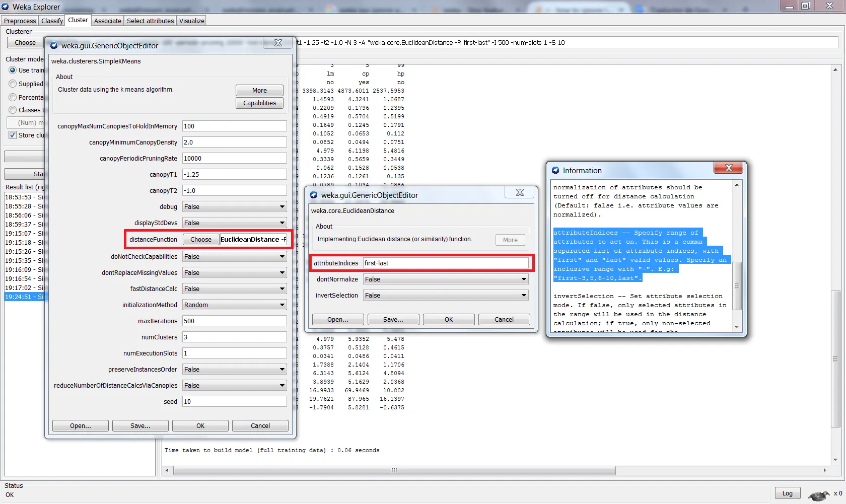
Task: Click Cancel in the EuclideanDistance editor
Action: [x=504, y=319]
